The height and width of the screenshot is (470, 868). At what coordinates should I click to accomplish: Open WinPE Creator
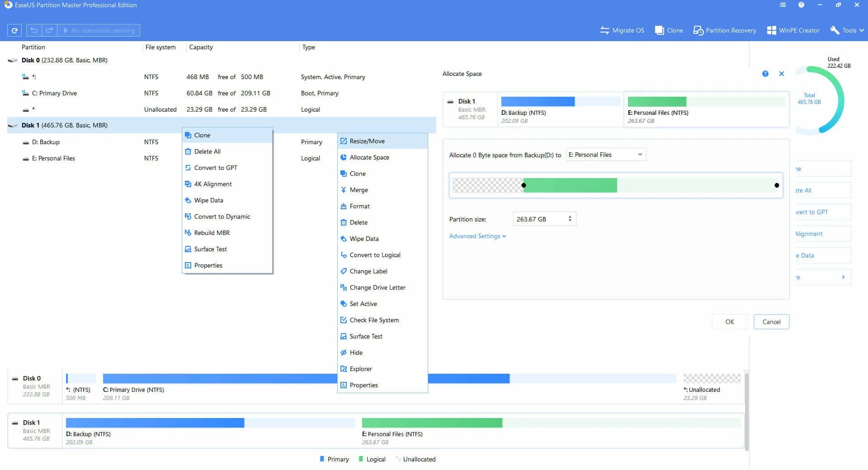pyautogui.click(x=793, y=30)
